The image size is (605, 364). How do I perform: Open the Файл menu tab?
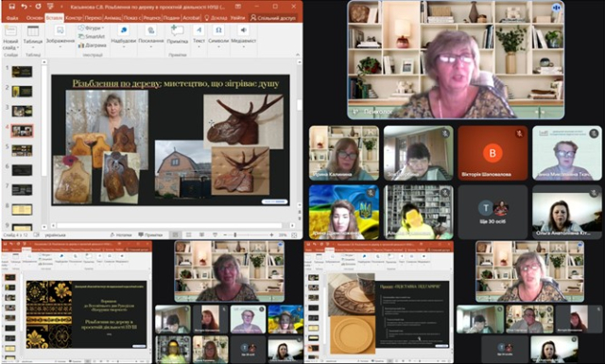pos(12,18)
